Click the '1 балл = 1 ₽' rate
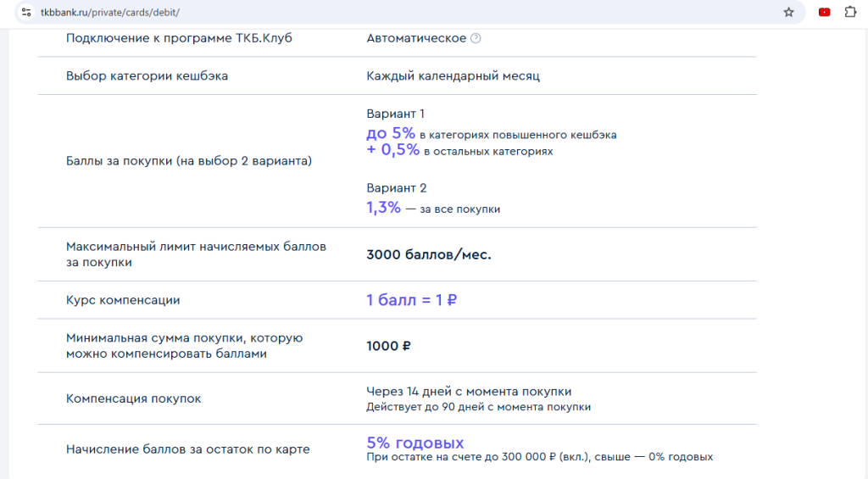 pos(412,300)
